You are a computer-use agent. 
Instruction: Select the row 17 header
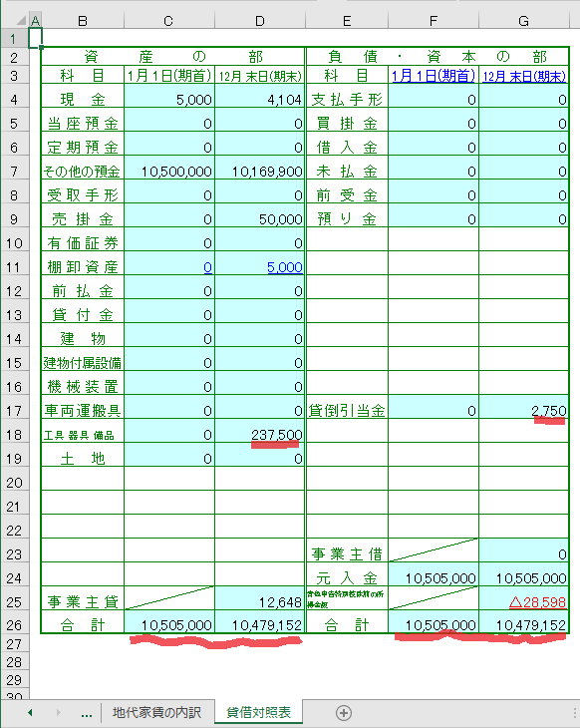coord(14,411)
